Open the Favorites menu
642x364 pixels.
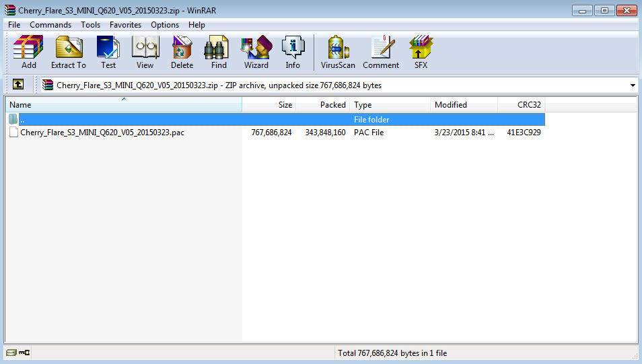click(x=125, y=25)
